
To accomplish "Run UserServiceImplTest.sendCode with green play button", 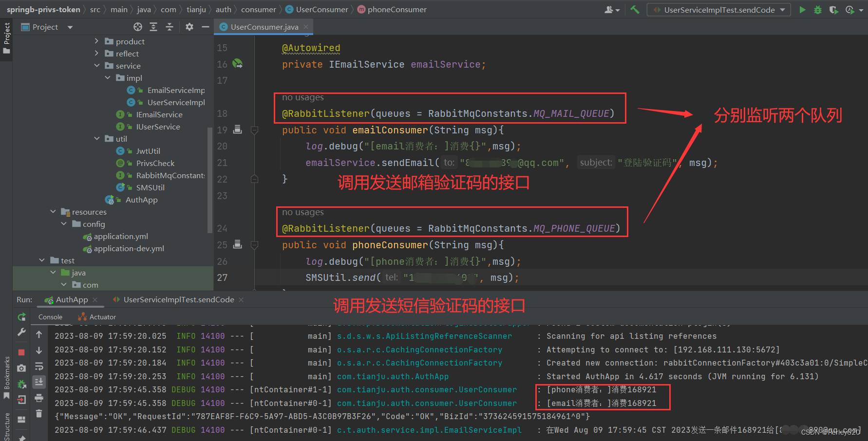I will [x=802, y=10].
